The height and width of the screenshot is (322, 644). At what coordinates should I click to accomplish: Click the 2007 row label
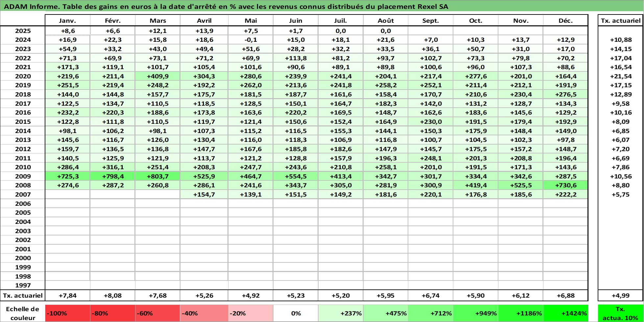coord(23,194)
